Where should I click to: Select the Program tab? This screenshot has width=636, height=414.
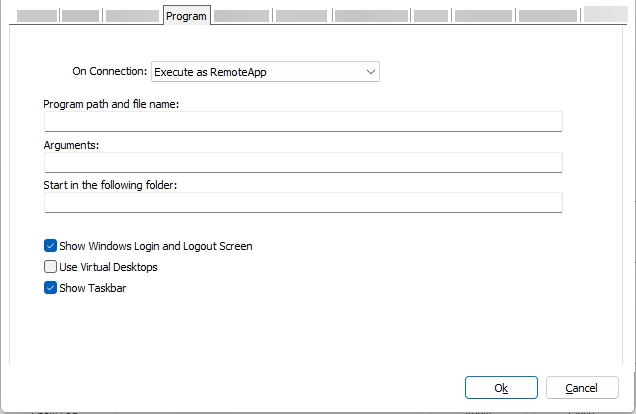pyautogui.click(x=186, y=16)
